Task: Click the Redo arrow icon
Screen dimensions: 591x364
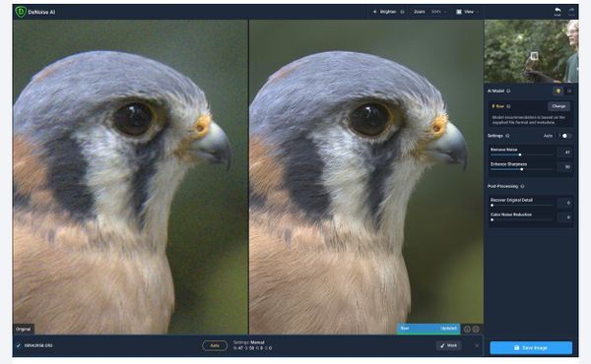Action: pos(571,11)
